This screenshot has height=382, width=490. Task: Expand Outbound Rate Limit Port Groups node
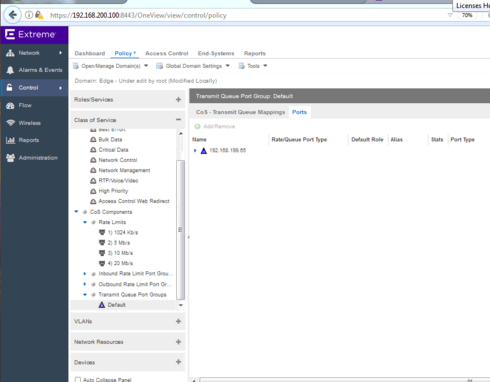[x=85, y=284]
